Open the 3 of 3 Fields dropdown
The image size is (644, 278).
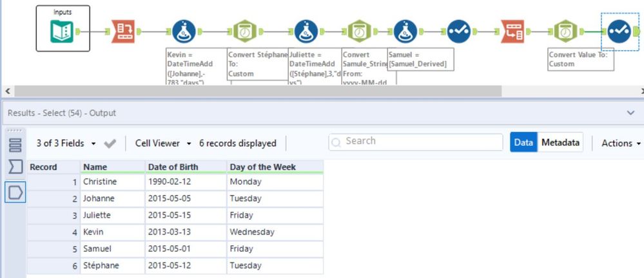tap(66, 144)
